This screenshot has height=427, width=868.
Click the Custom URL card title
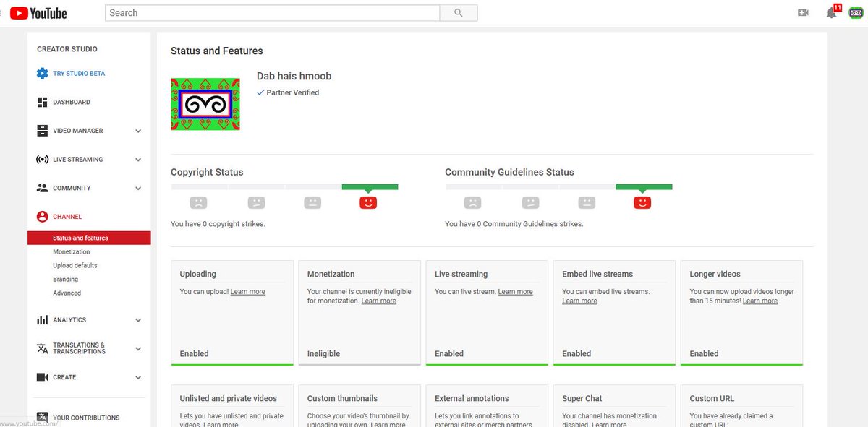coord(712,398)
